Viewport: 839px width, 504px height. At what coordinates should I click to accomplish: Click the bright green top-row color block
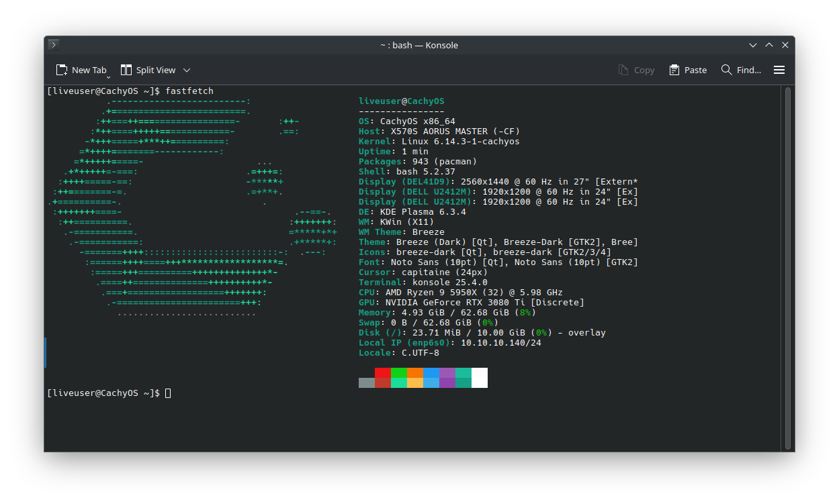pyautogui.click(x=399, y=372)
